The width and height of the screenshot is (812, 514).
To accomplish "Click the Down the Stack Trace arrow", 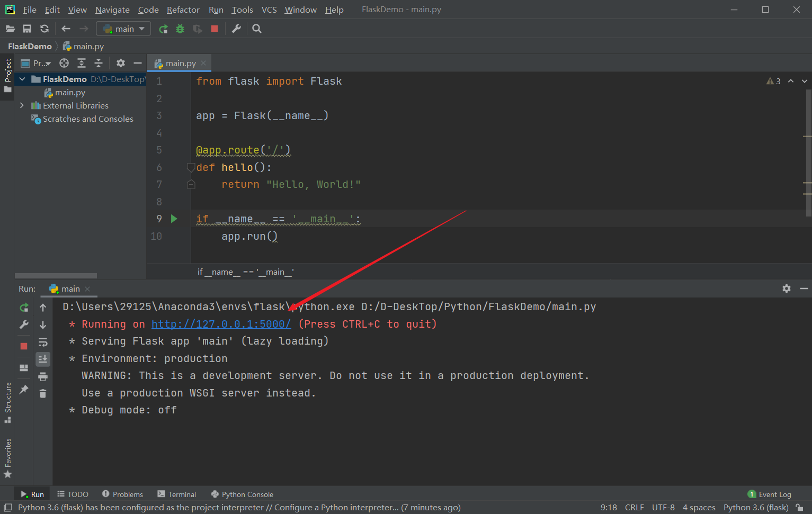I will pyautogui.click(x=43, y=325).
